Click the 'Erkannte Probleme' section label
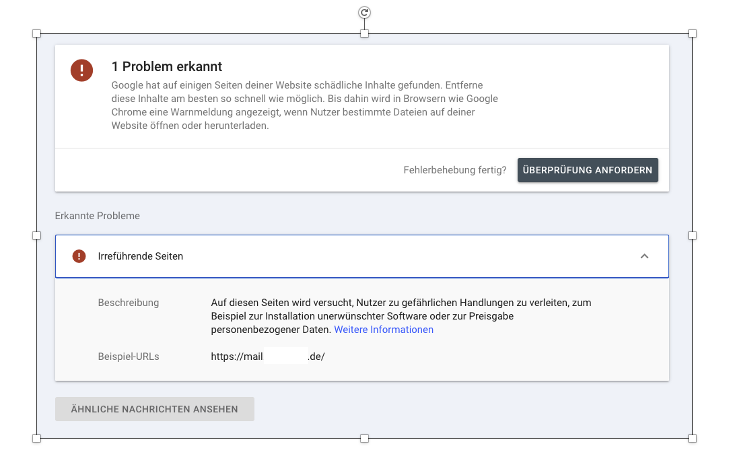This screenshot has width=738, height=470. (x=97, y=215)
